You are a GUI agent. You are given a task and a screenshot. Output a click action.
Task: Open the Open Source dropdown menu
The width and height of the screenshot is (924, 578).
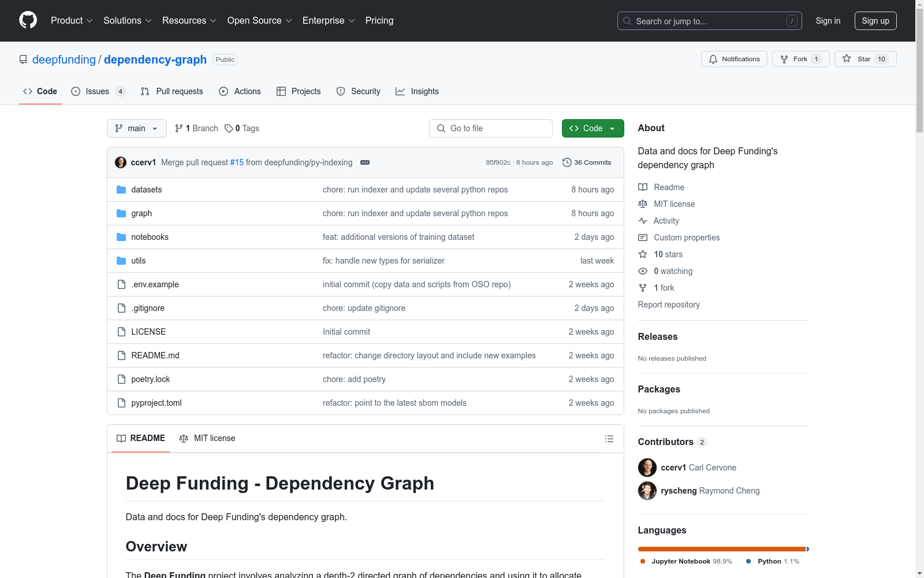(260, 21)
